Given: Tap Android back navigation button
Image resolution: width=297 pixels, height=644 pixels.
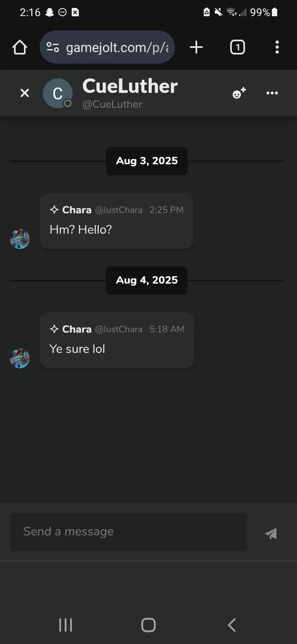Looking at the screenshot, I should [x=232, y=625].
